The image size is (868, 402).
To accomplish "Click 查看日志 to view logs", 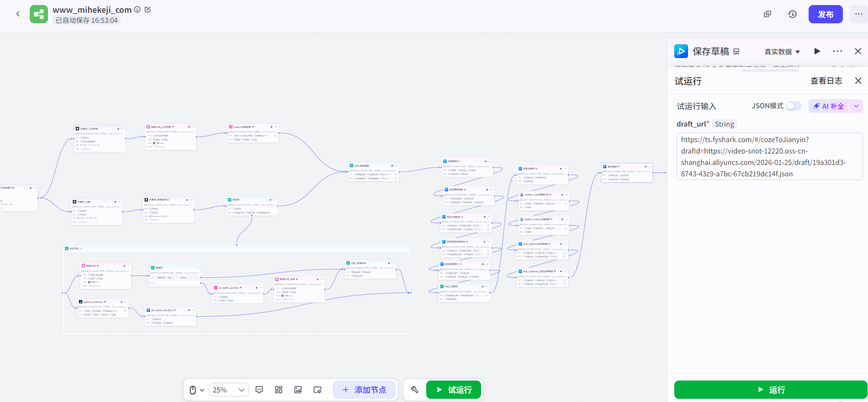I will click(x=826, y=81).
